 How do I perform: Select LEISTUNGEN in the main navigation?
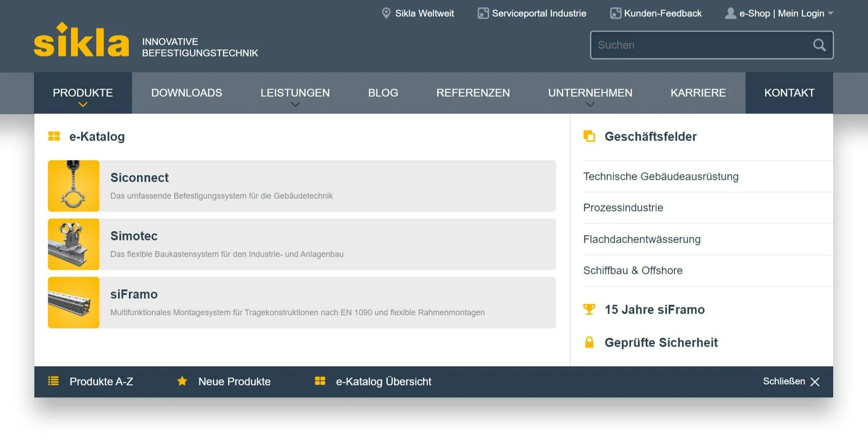pos(295,93)
